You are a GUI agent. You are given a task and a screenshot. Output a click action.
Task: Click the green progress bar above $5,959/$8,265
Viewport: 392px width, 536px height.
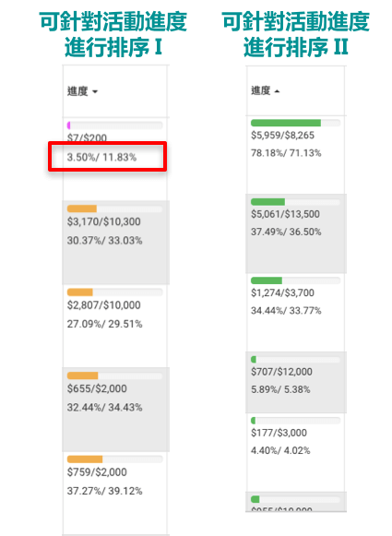[296, 123]
